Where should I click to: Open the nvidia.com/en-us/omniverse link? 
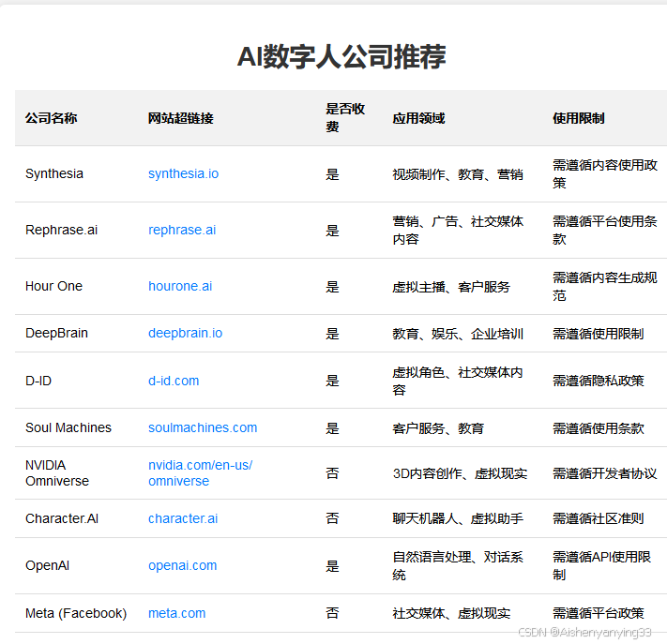coord(201,472)
